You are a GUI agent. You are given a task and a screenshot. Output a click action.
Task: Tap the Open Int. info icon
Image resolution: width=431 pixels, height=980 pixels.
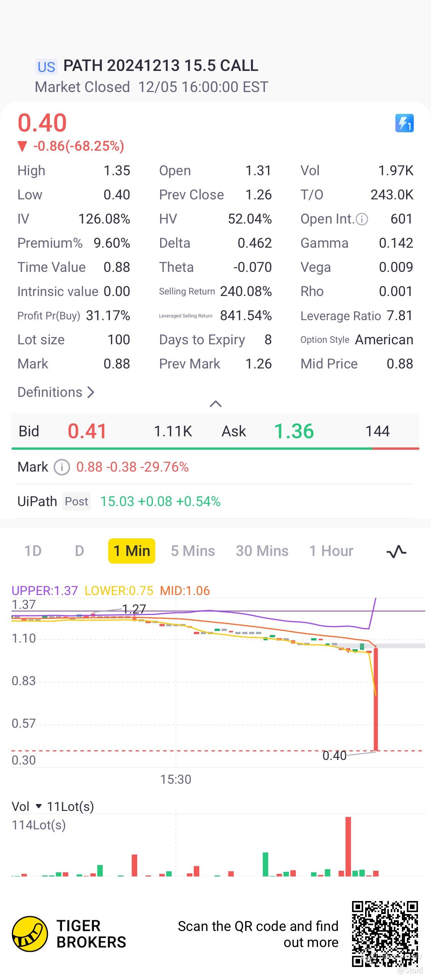click(x=362, y=219)
